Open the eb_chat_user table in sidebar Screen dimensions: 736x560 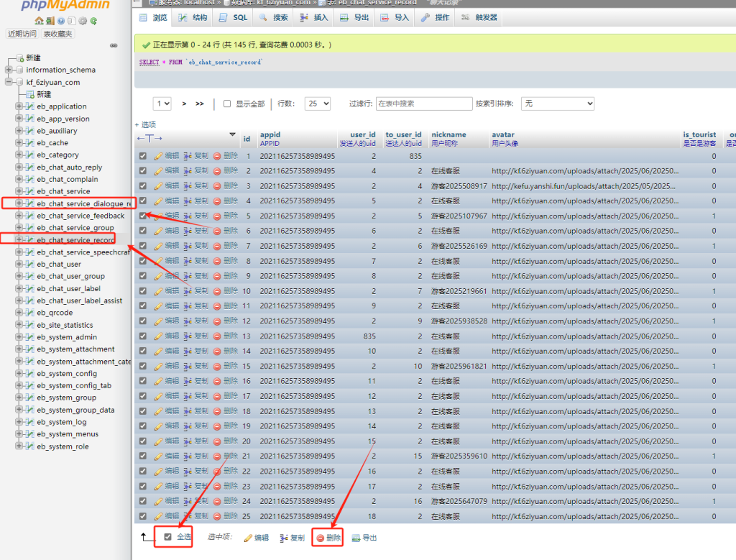59,264
